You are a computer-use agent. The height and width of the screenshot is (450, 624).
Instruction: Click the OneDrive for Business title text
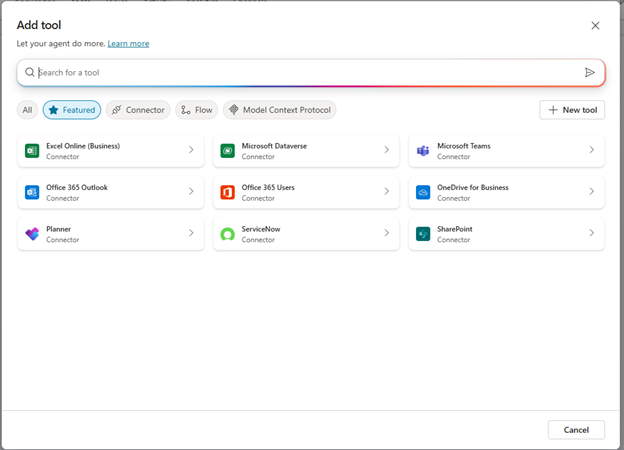(473, 187)
